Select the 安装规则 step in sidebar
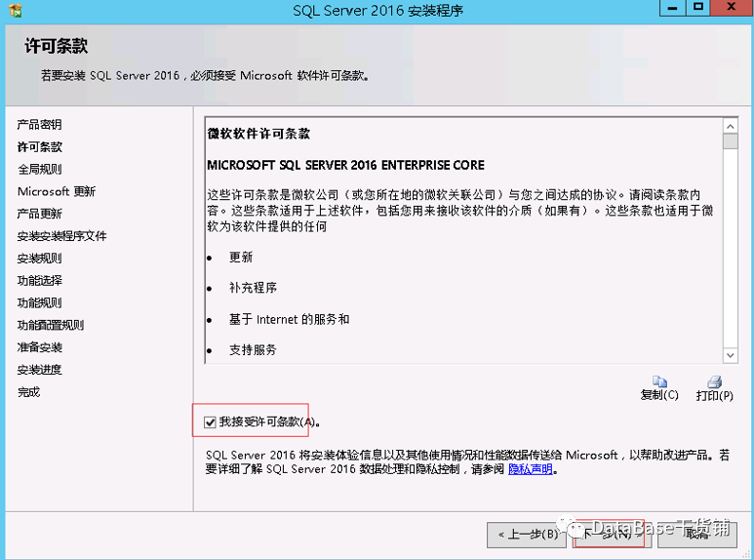 pos(39,259)
